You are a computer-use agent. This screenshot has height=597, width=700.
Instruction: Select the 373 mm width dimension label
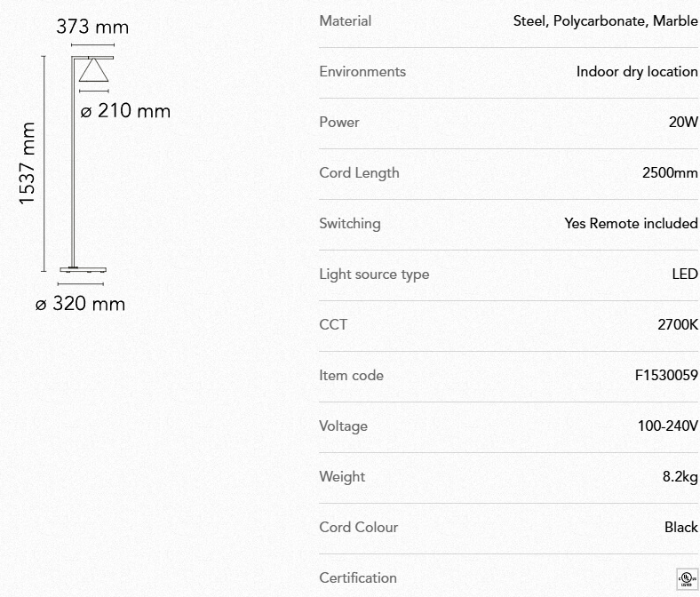pyautogui.click(x=92, y=27)
